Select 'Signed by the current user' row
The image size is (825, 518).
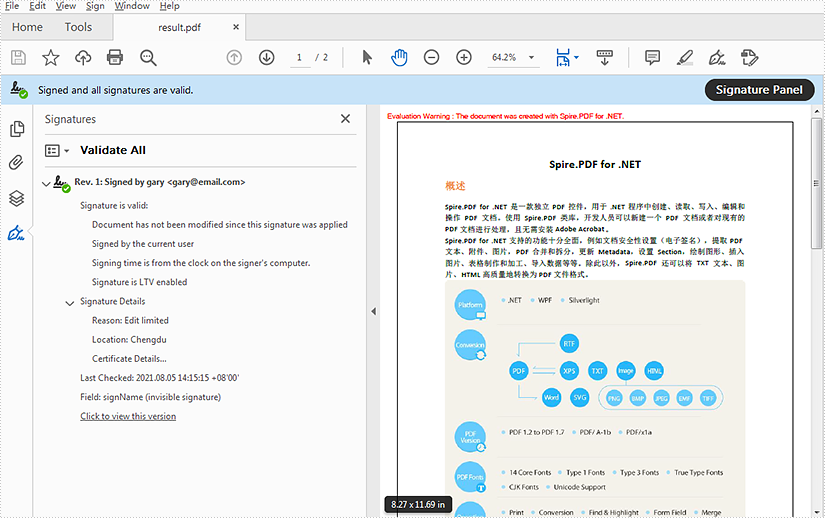(143, 244)
